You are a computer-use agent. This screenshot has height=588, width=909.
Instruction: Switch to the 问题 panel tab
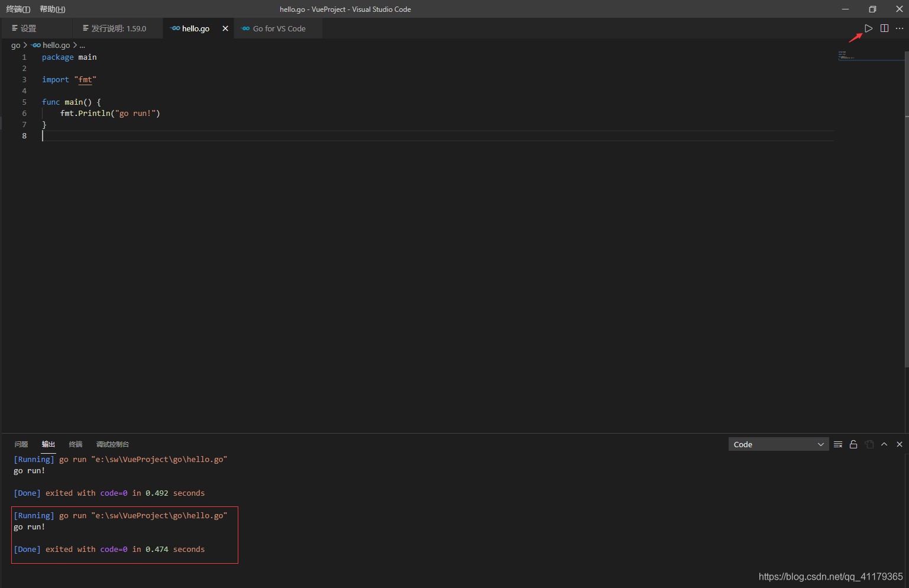pyautogui.click(x=21, y=444)
